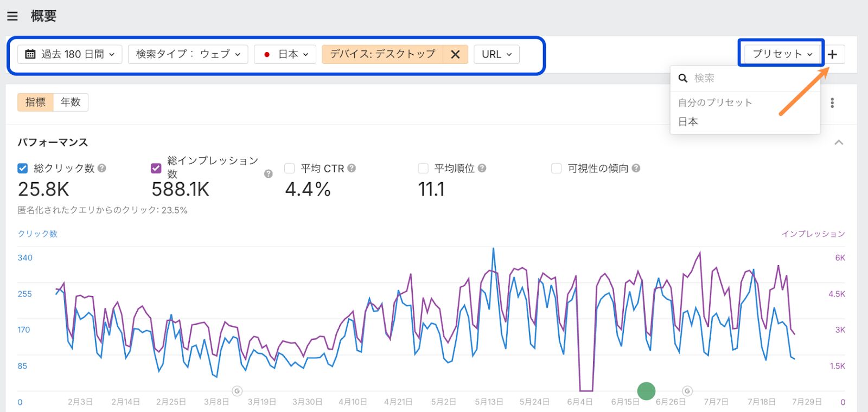The height and width of the screenshot is (412, 868).
Task: Click help icon next to 平均 CTR
Action: (x=352, y=169)
